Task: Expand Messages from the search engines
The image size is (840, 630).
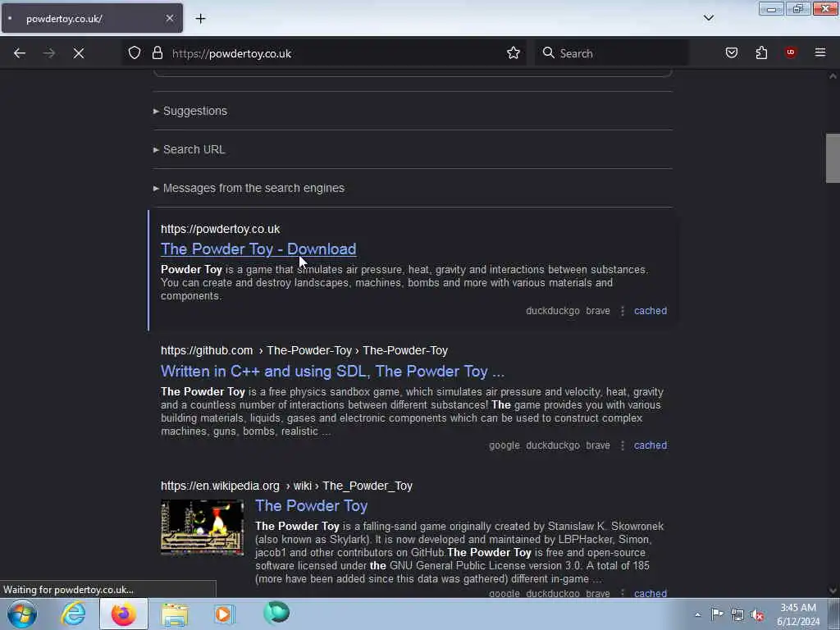Action: 249,188
